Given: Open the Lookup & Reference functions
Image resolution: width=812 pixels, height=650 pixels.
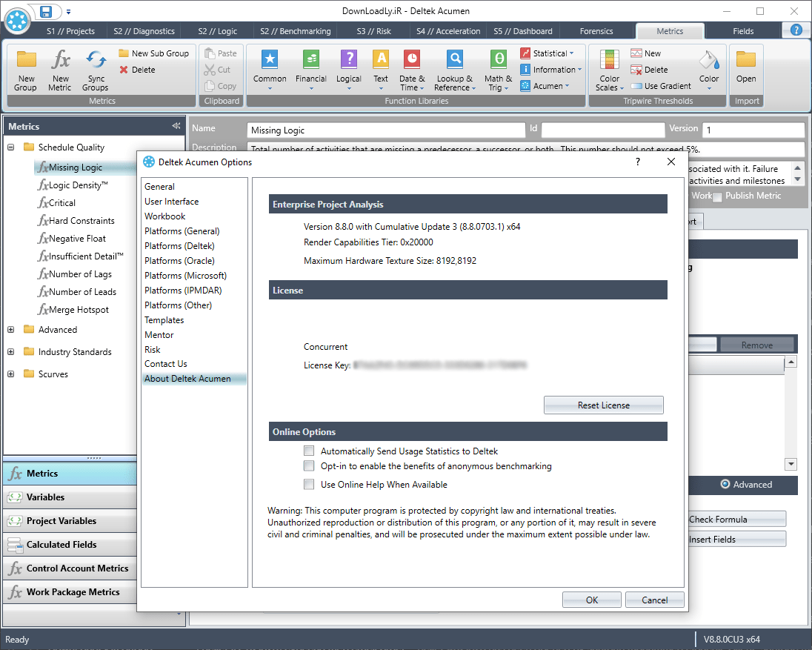Looking at the screenshot, I should 454,61.
